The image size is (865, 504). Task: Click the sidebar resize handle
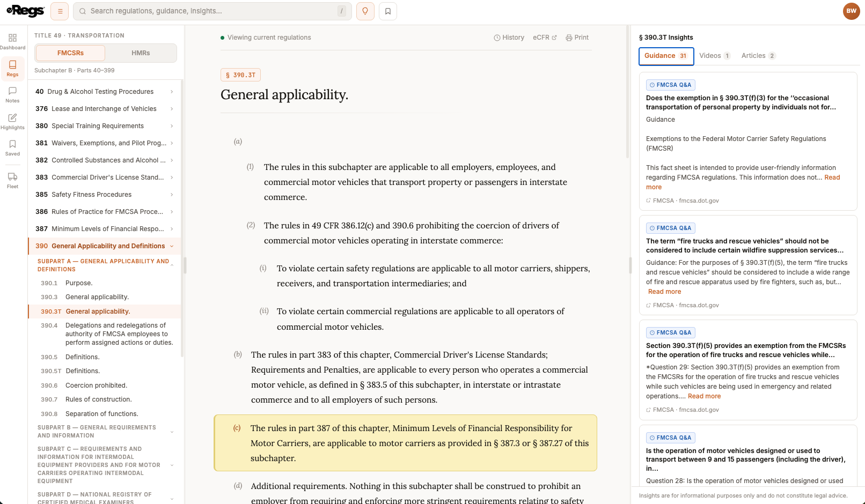point(185,265)
